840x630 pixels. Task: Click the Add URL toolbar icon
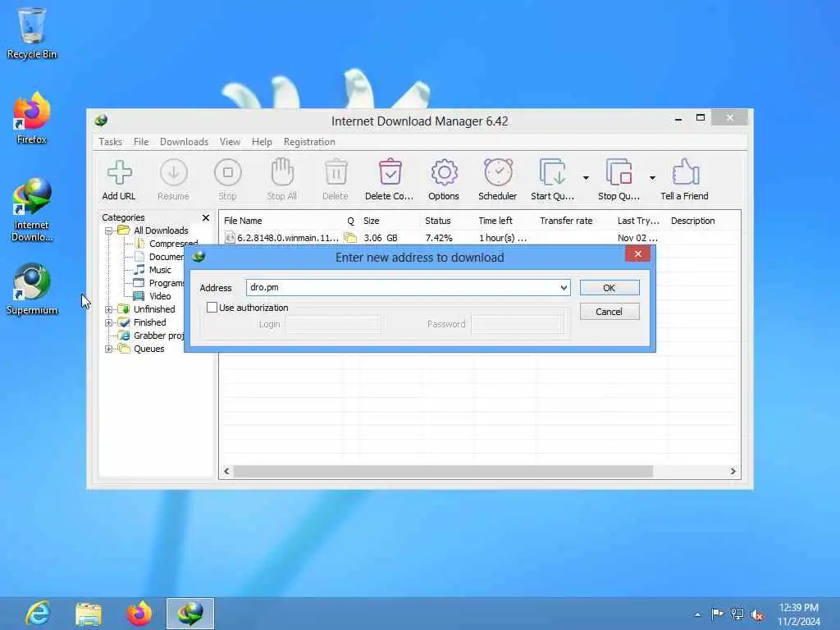119,172
